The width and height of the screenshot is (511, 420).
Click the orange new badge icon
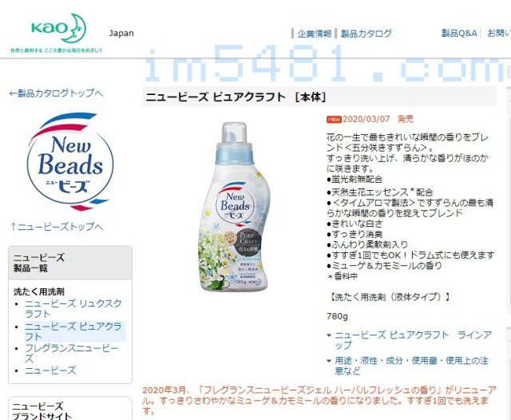[334, 119]
